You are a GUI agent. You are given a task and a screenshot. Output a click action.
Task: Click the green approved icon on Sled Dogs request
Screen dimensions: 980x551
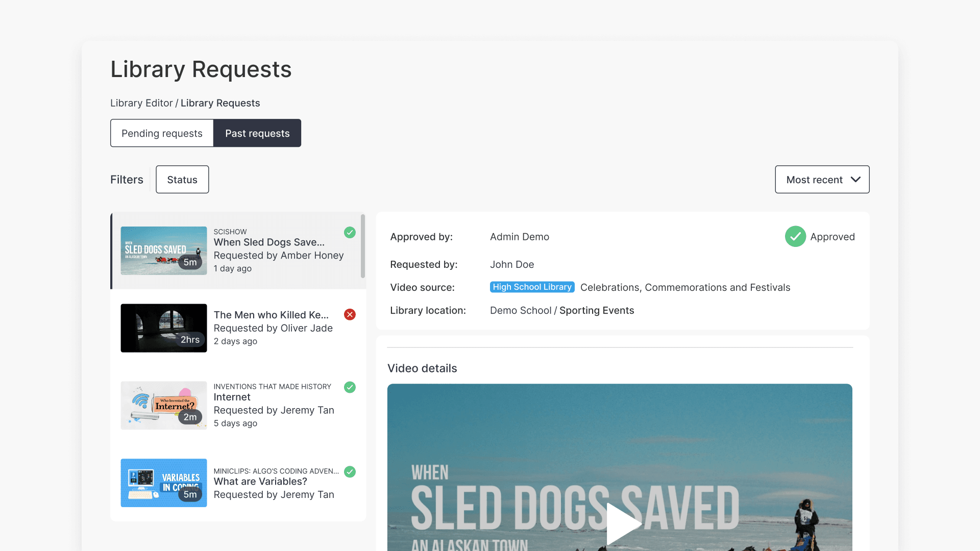(350, 233)
